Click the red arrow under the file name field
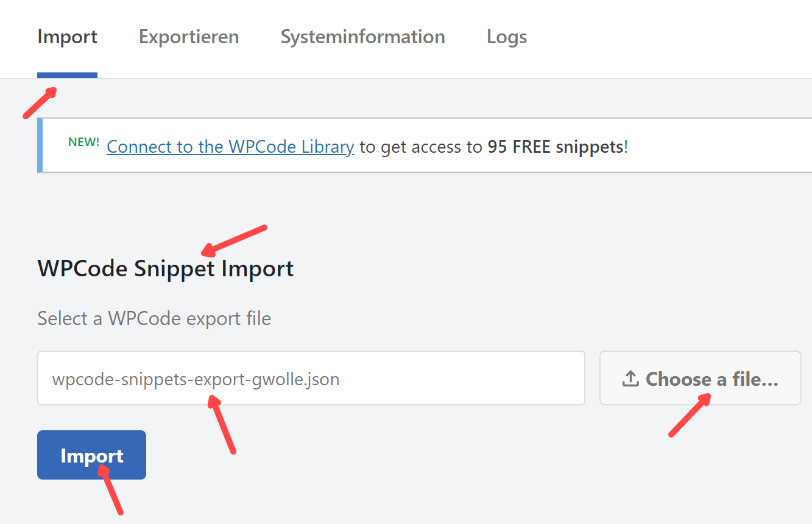Screen dimensions: 812x524 (222, 424)
